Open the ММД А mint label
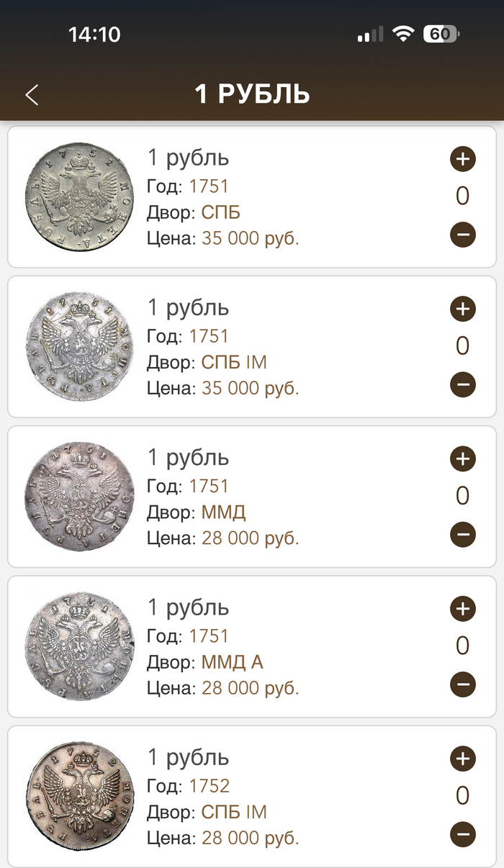 pos(232,662)
